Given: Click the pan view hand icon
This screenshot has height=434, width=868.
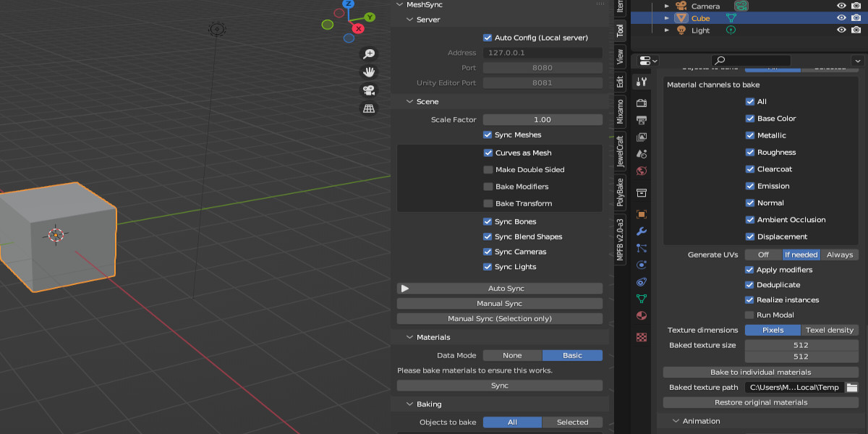Looking at the screenshot, I should [x=369, y=72].
